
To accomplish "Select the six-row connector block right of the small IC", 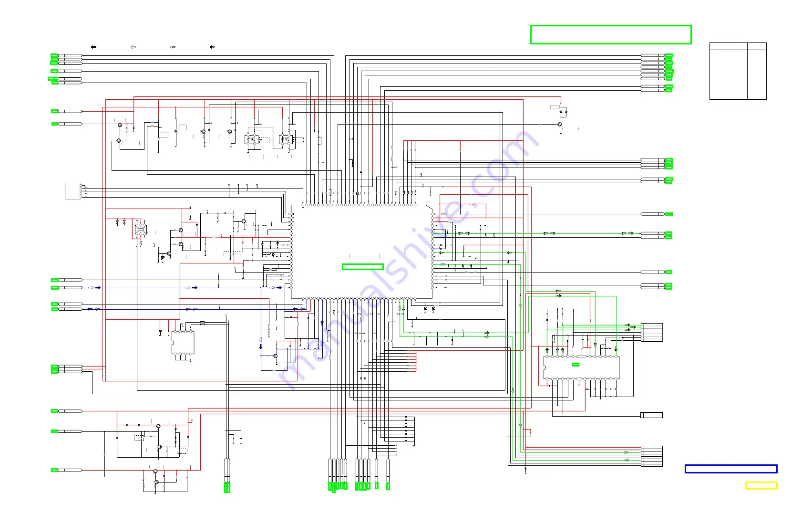I will click(x=652, y=333).
